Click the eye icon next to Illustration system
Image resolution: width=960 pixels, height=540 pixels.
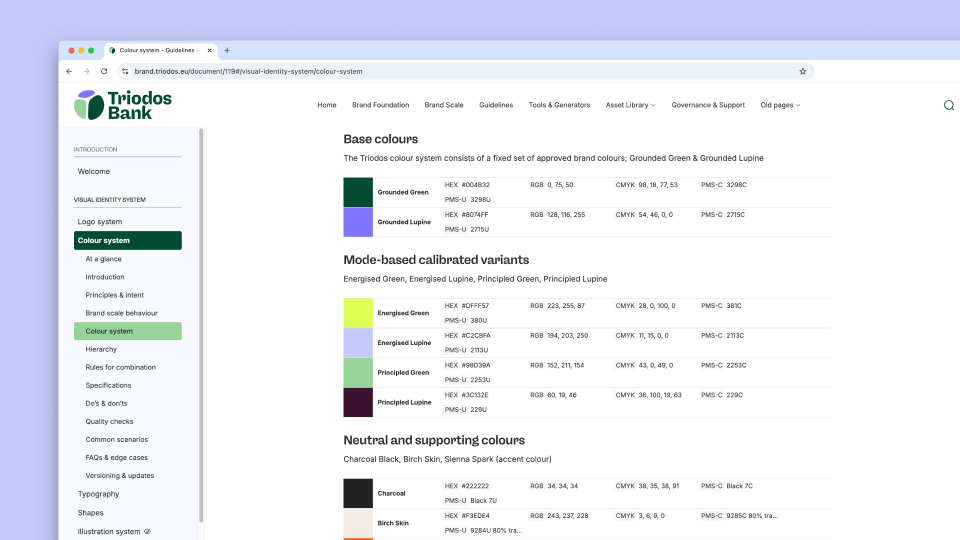point(148,532)
